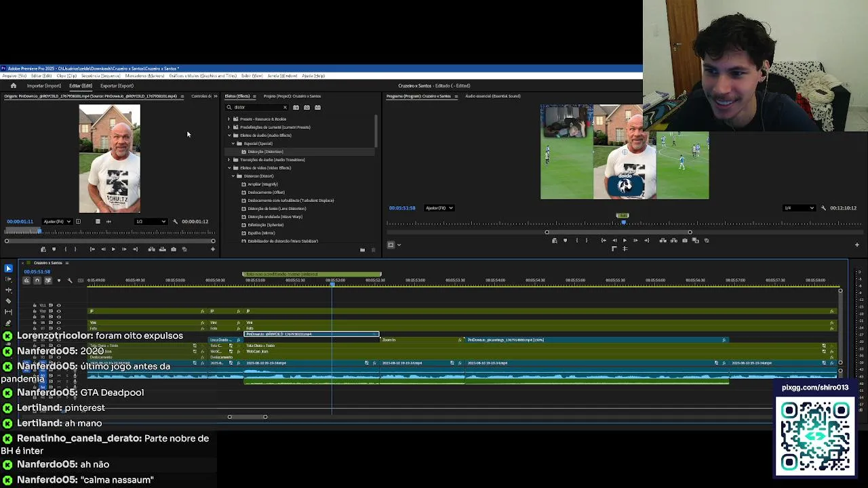Toggle V10 track eye visibility
The width and height of the screenshot is (868, 488).
tap(58, 311)
